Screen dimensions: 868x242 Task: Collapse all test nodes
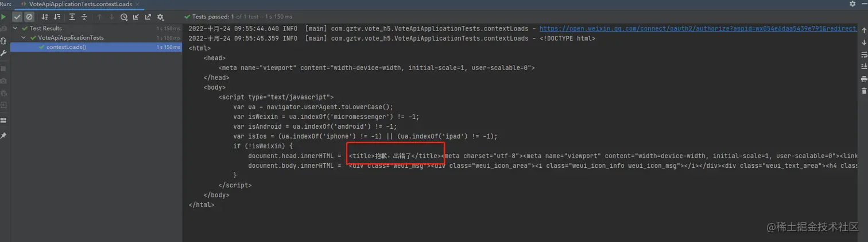tap(84, 17)
